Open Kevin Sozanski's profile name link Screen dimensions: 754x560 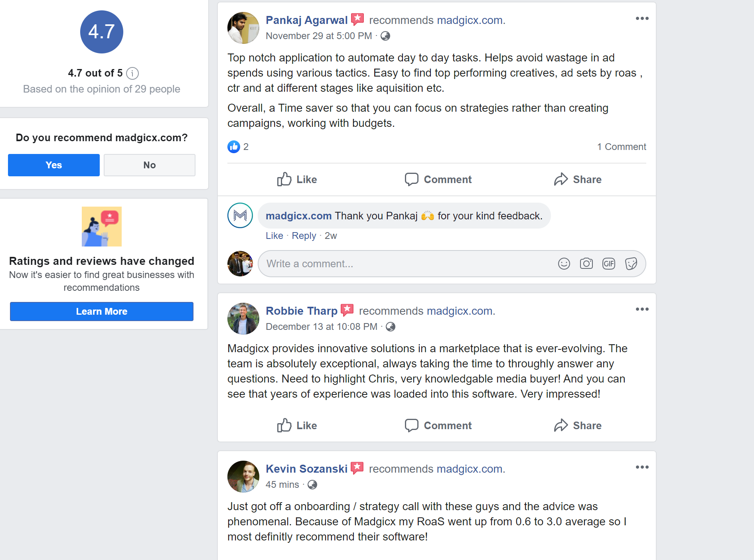tap(306, 469)
